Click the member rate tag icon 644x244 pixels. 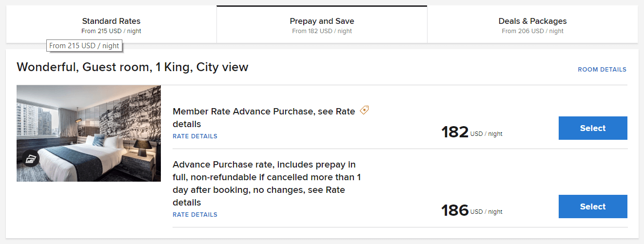(x=364, y=111)
